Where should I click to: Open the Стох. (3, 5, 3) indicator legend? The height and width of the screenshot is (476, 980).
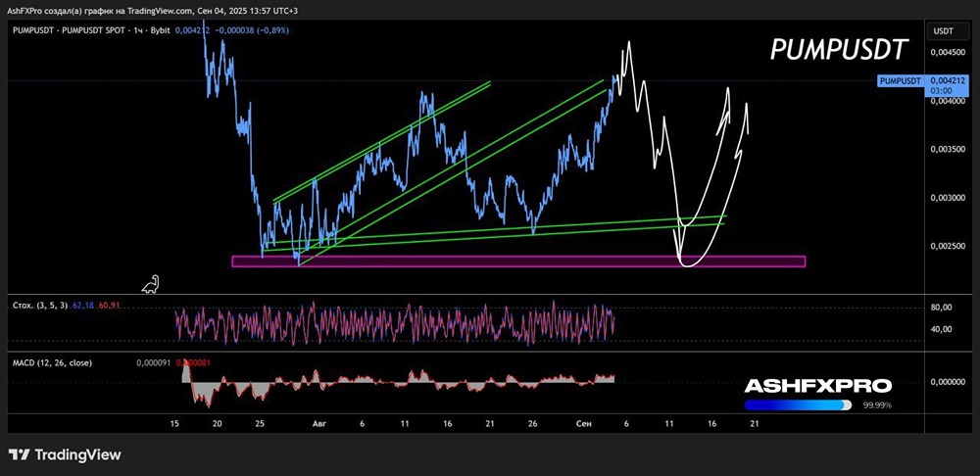point(40,306)
